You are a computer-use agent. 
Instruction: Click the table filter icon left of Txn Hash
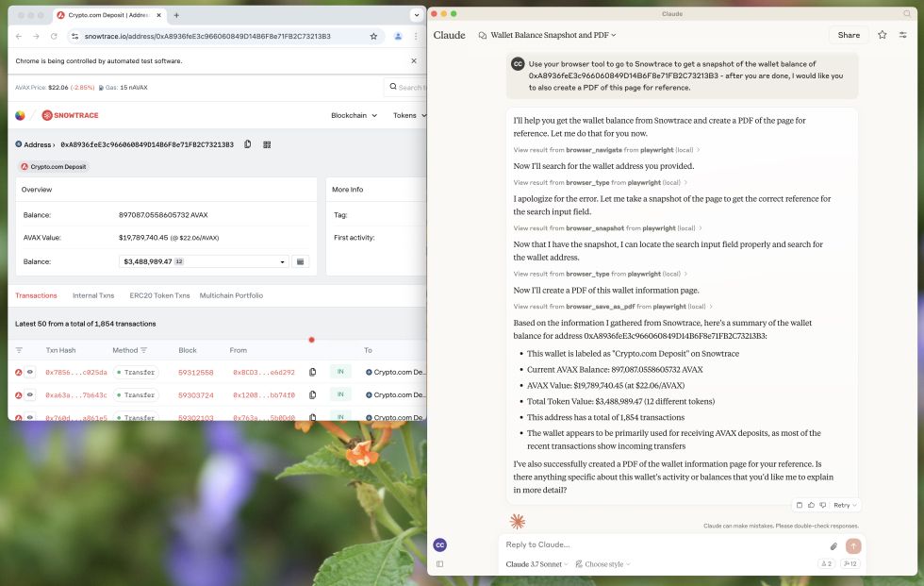pyautogui.click(x=19, y=350)
